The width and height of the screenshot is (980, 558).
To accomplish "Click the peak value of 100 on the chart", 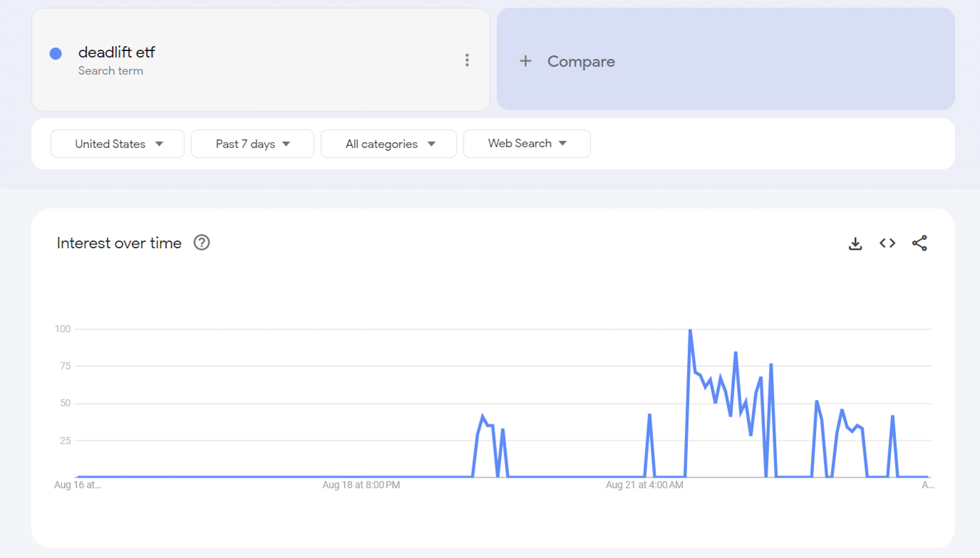I will (690, 329).
